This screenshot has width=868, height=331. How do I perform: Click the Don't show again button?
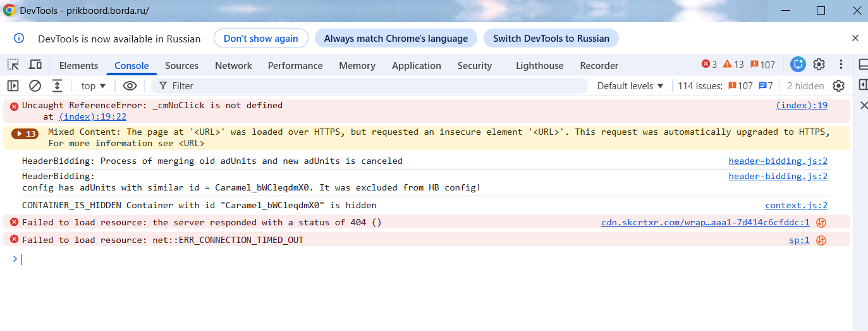pyautogui.click(x=260, y=38)
